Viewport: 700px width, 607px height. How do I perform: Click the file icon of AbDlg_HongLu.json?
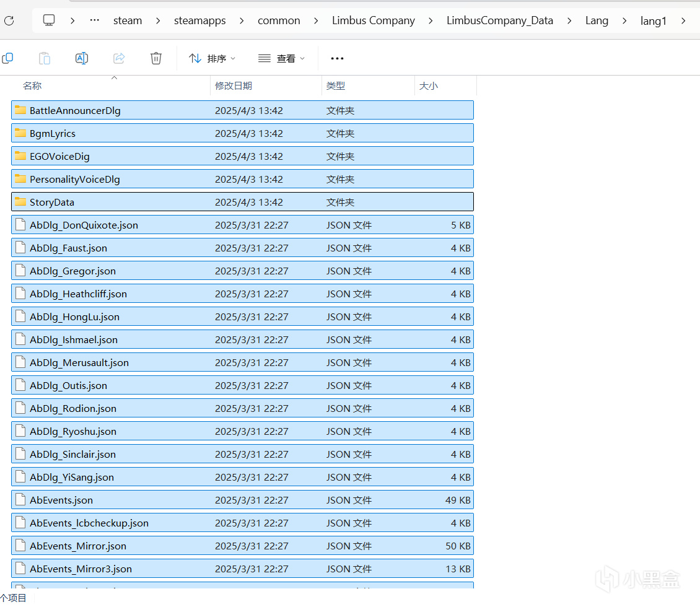pyautogui.click(x=20, y=316)
